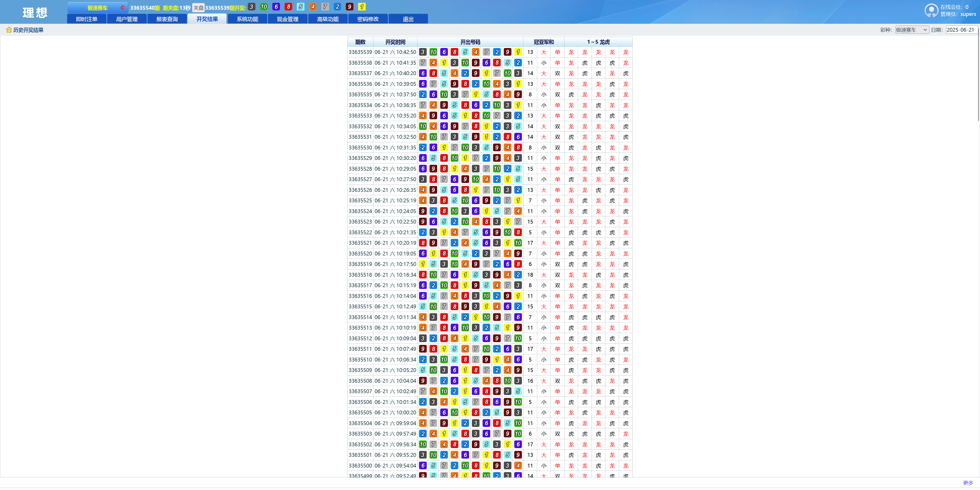Go to the 密码修改 tab
The height and width of the screenshot is (490, 980).
(x=368, y=19)
